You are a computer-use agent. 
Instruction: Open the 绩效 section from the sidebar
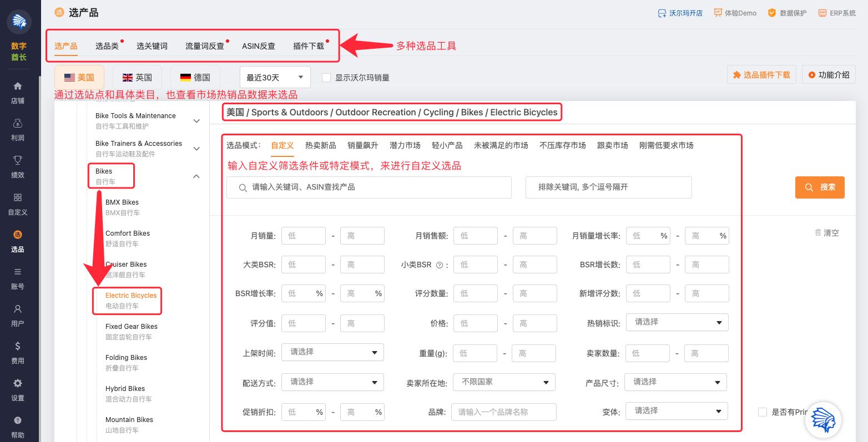point(17,166)
